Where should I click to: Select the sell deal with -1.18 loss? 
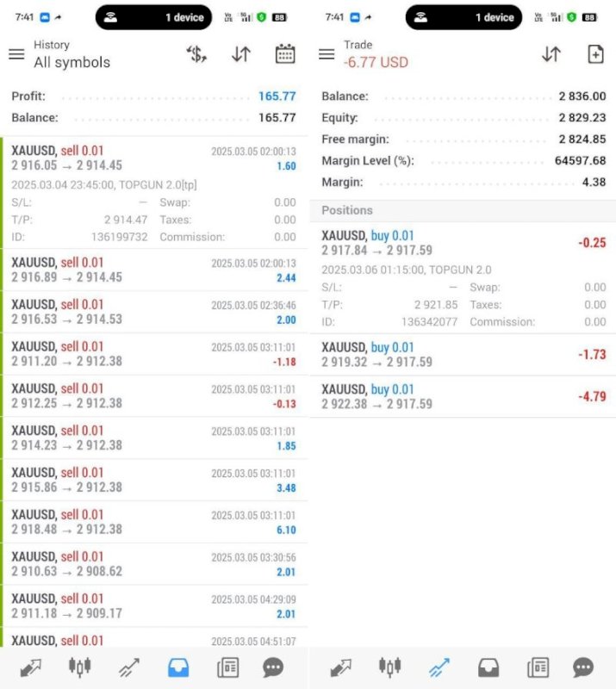[153, 354]
